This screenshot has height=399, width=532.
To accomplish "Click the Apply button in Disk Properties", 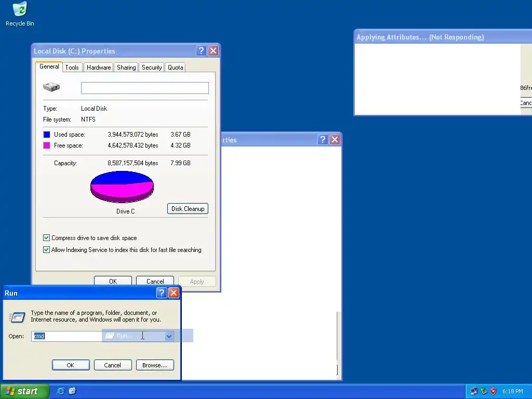I will tap(197, 281).
